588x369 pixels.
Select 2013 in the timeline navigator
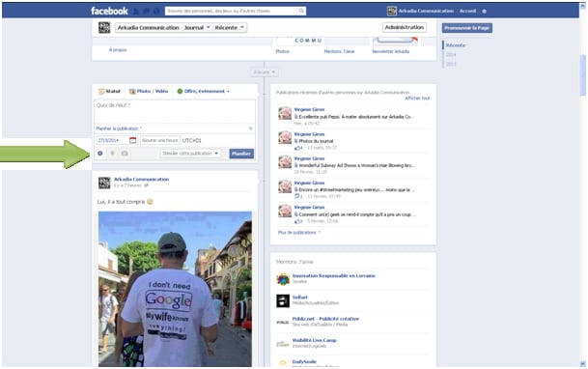(451, 64)
